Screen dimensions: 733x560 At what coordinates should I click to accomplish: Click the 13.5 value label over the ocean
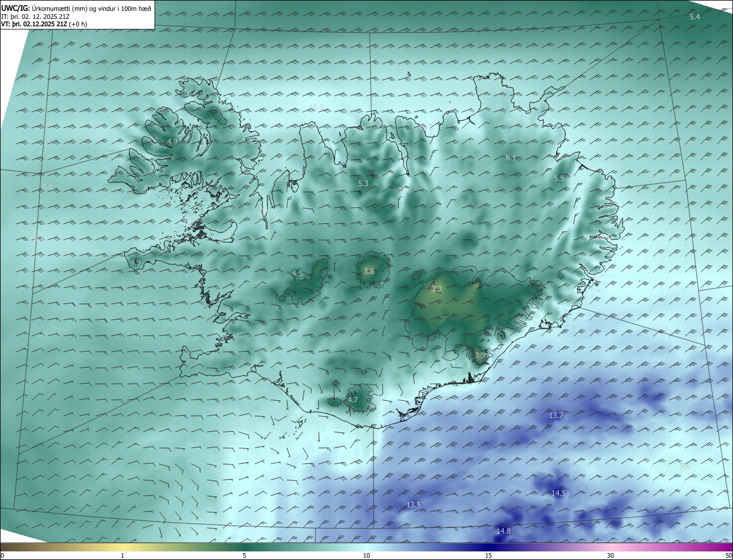[x=413, y=505]
